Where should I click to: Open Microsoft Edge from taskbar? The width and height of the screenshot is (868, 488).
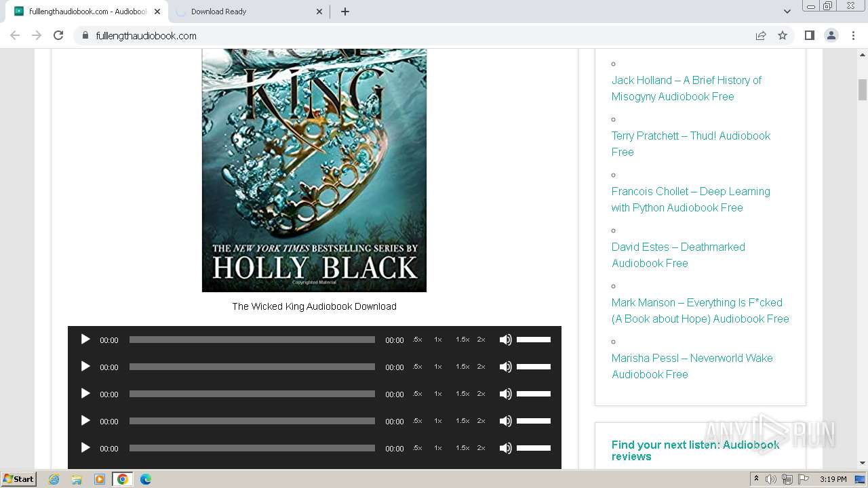tap(145, 479)
